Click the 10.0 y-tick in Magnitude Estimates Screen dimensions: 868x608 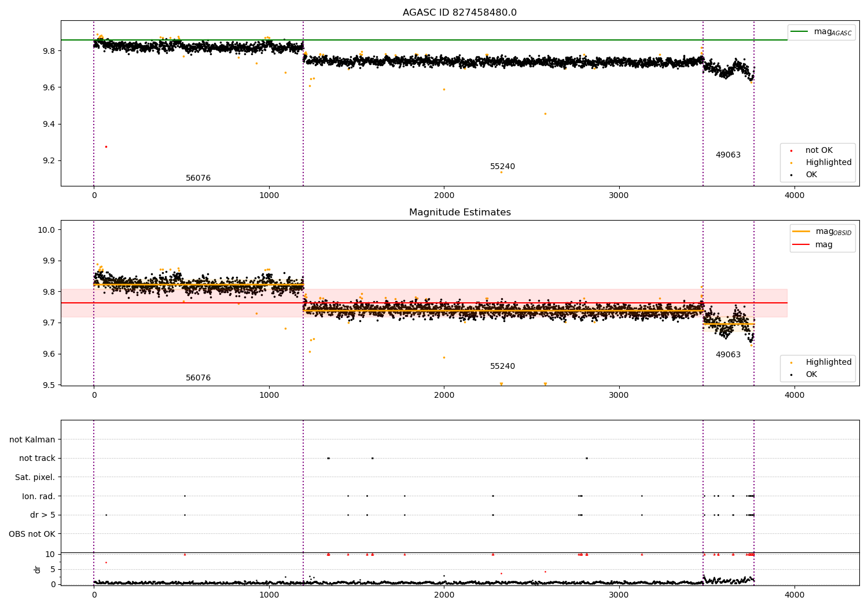46,230
